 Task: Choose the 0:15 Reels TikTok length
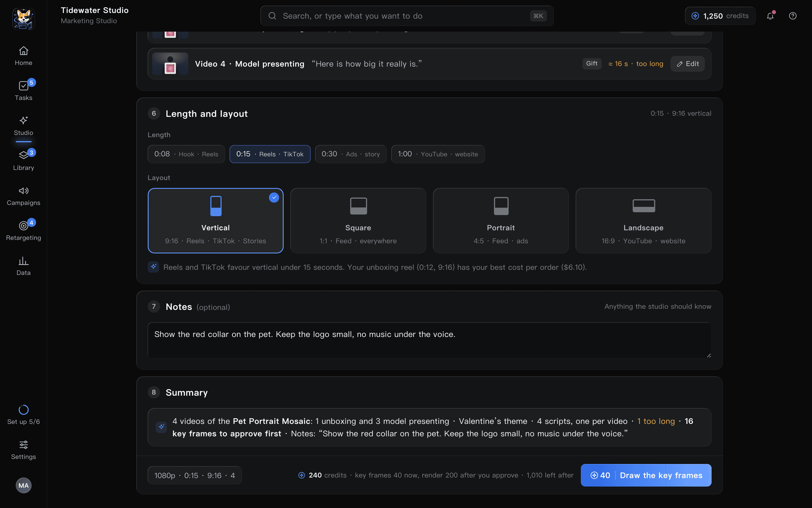(270, 154)
